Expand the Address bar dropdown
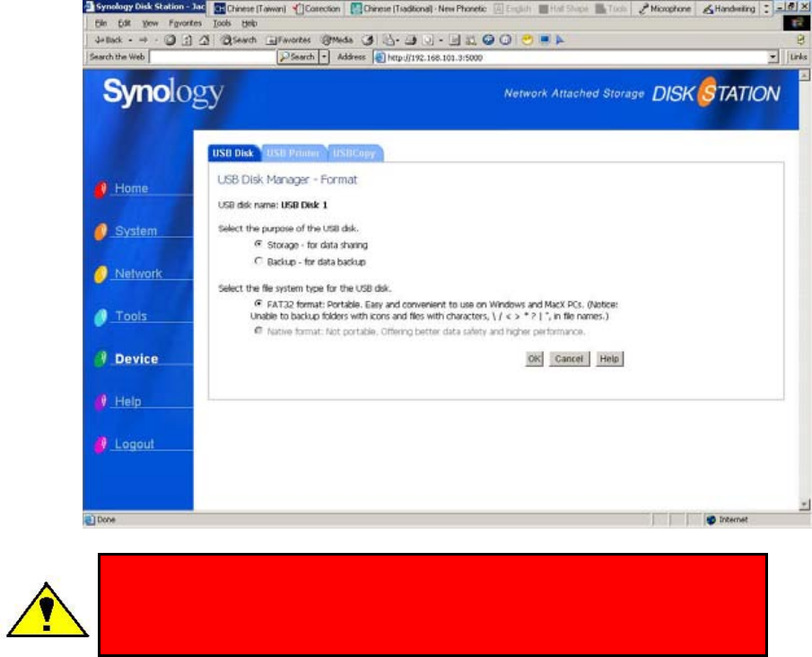This screenshot has height=657, width=812. tap(773, 57)
